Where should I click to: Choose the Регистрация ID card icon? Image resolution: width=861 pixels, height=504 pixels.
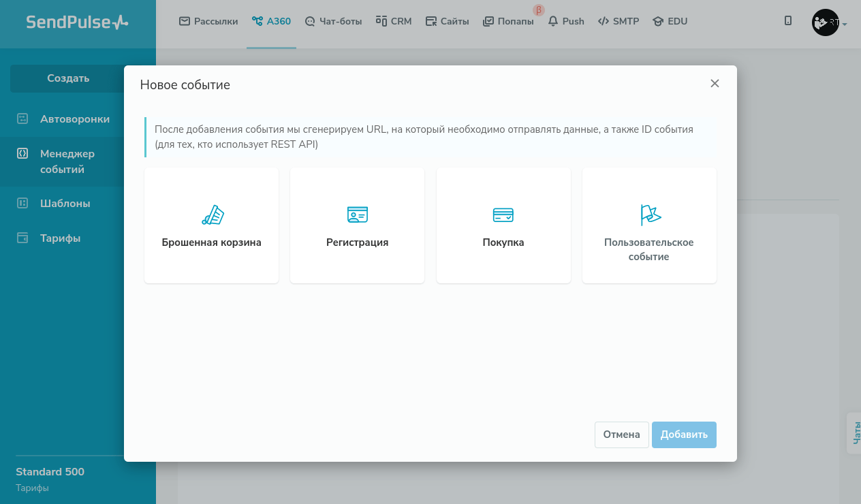coord(357,215)
